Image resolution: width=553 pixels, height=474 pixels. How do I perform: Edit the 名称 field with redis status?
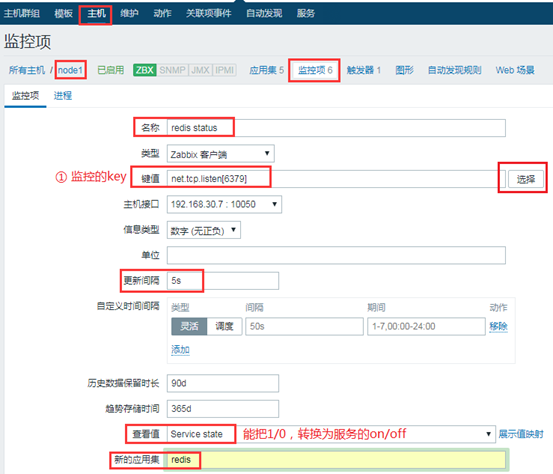click(x=336, y=128)
